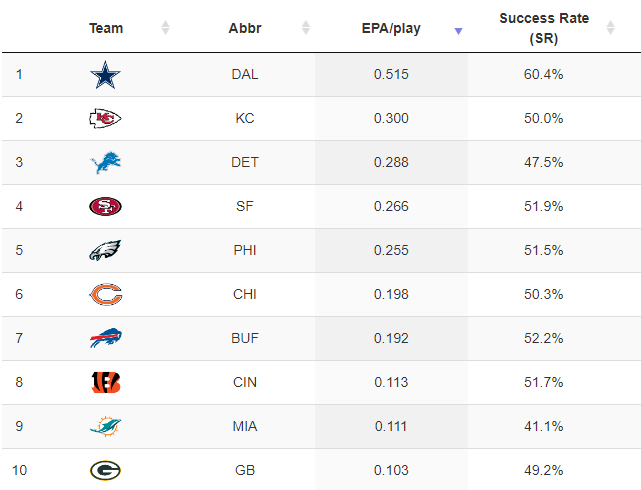The height and width of the screenshot is (490, 641).
Task: Click the EPA/play column header
Action: click(x=391, y=29)
